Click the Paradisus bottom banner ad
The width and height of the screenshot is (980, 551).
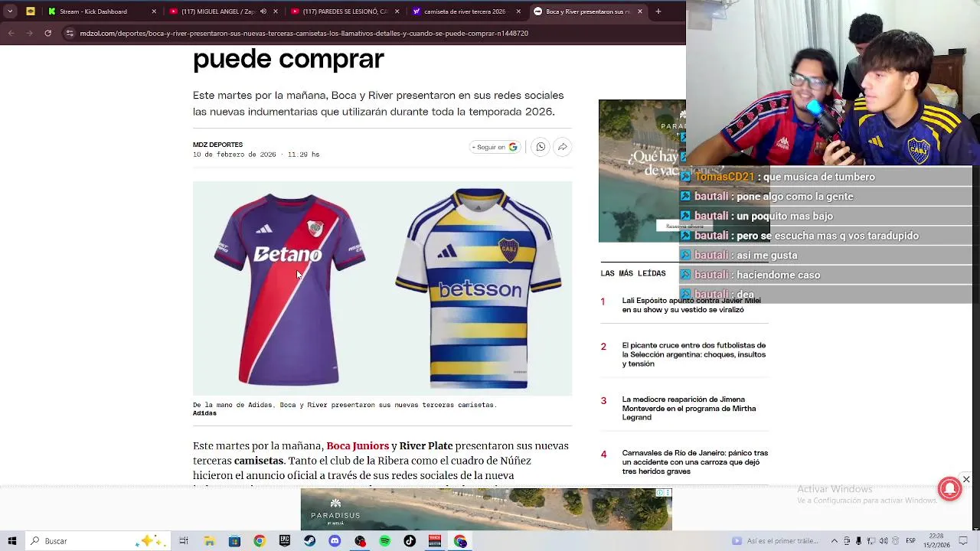coord(486,509)
